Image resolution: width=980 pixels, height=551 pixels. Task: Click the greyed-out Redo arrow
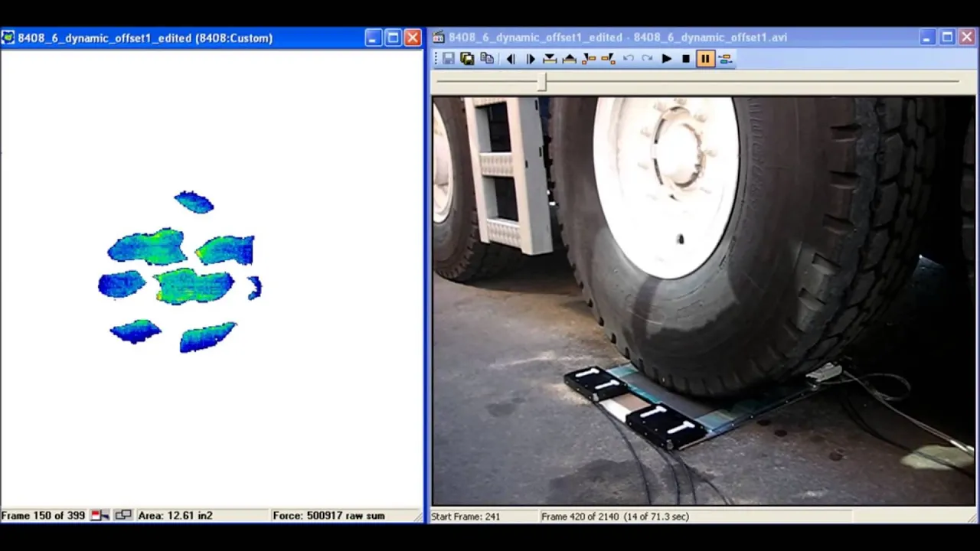[x=648, y=59]
